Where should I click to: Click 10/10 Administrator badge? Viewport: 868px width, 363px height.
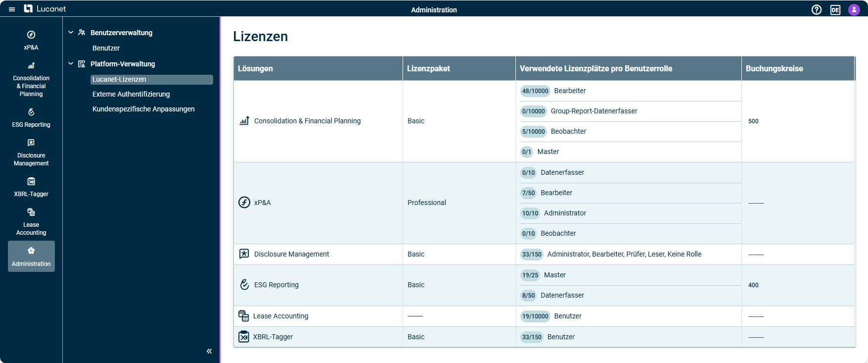tap(530, 213)
